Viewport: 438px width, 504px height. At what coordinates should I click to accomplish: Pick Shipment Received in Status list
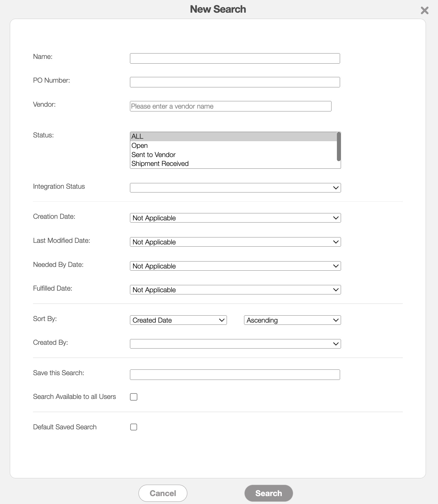tap(233, 164)
